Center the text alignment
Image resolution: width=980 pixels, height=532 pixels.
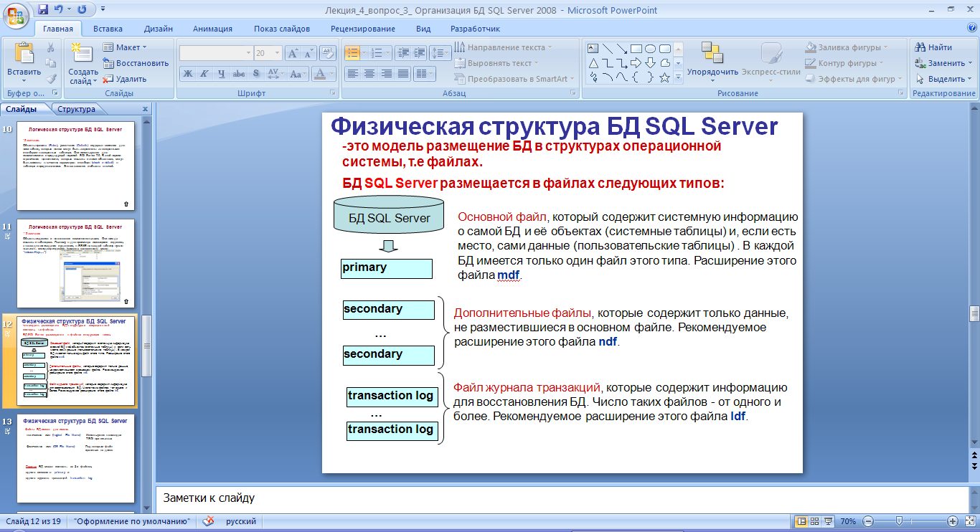[369, 73]
